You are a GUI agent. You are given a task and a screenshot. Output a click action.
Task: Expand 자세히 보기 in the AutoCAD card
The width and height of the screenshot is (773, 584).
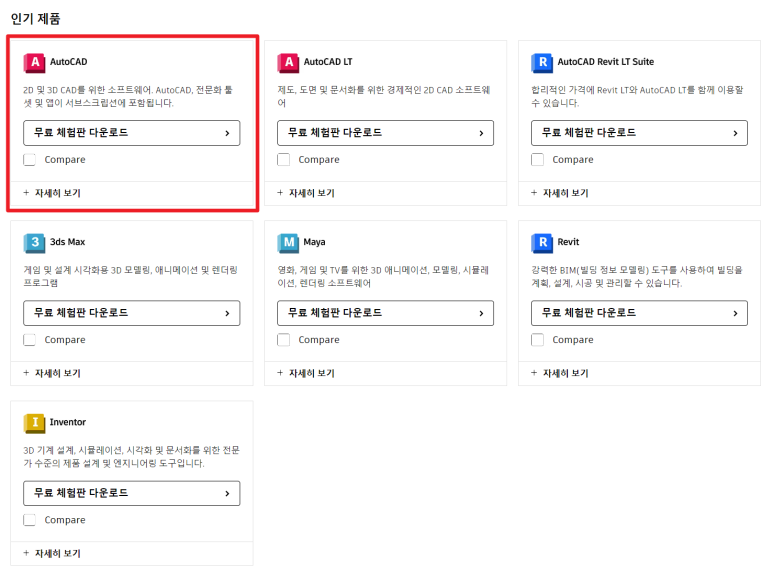click(x=52, y=193)
